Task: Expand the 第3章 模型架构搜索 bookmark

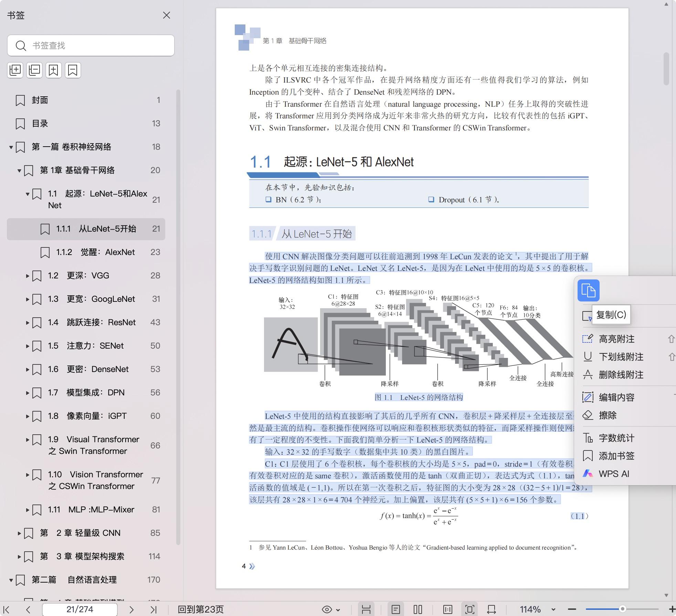Action: tap(19, 557)
